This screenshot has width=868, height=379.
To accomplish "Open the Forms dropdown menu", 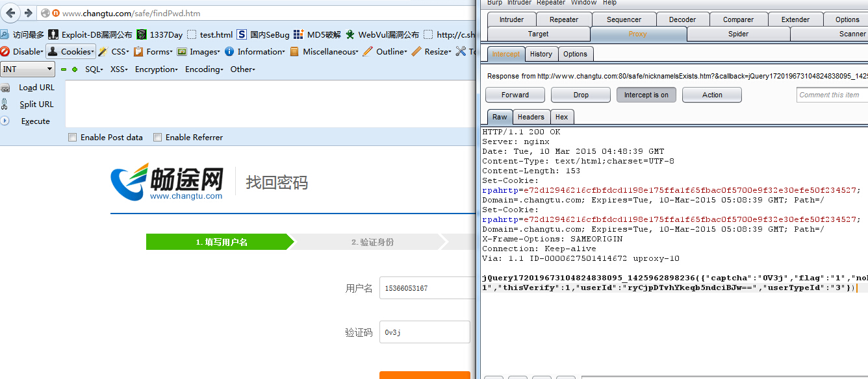I will click(154, 51).
